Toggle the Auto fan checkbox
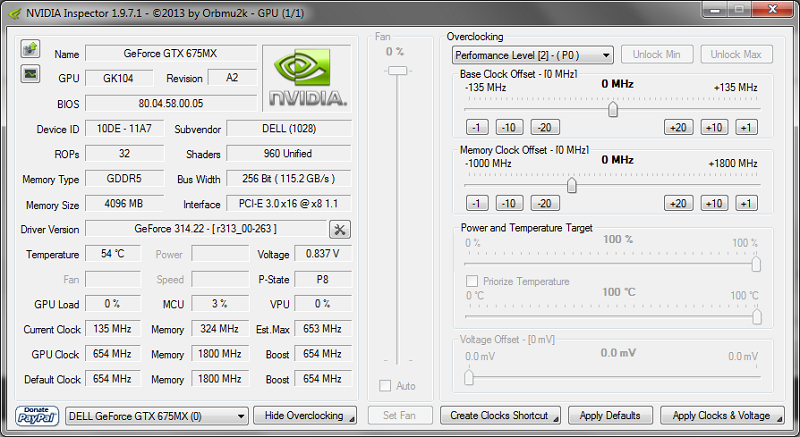Image resolution: width=800 pixels, height=437 pixels. (x=385, y=385)
